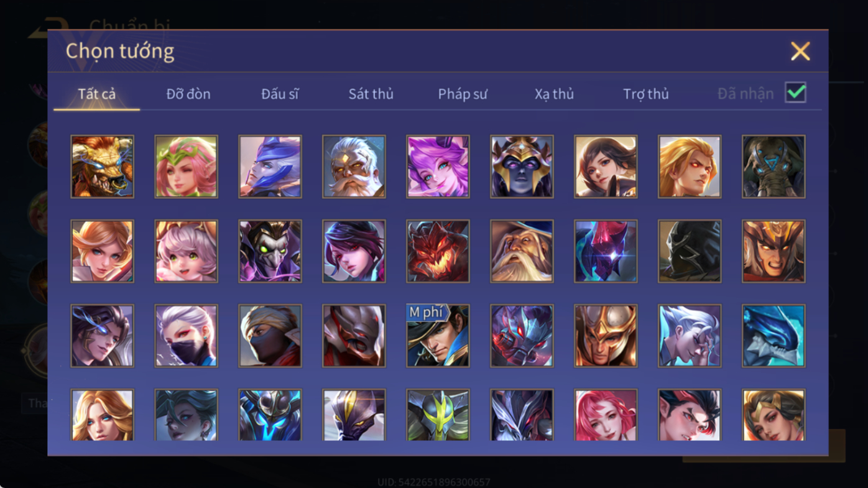Viewport: 868px width, 488px height.
Task: Toggle the Đã nhận checkbox
Action: (x=795, y=93)
